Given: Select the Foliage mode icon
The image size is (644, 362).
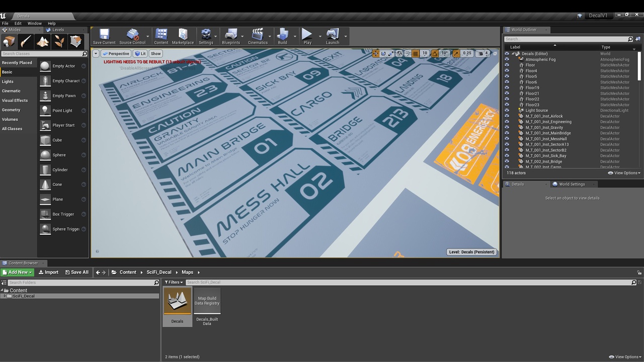Looking at the screenshot, I should point(59,41).
